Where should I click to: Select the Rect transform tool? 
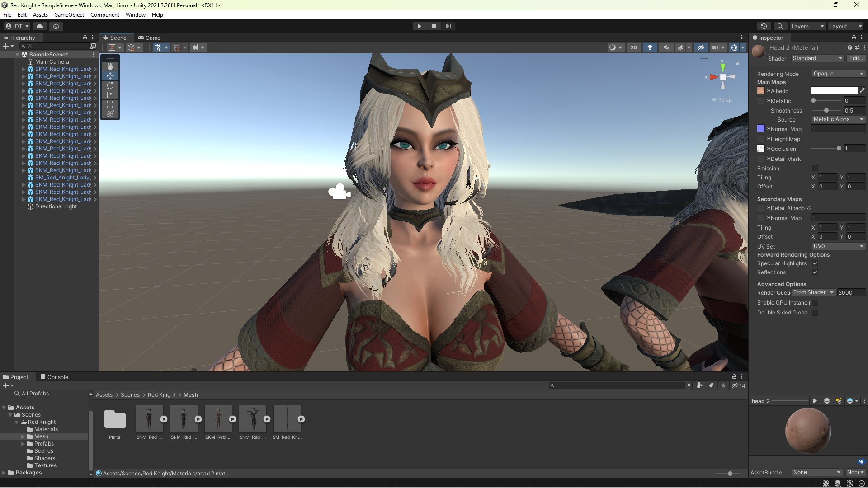tap(110, 104)
